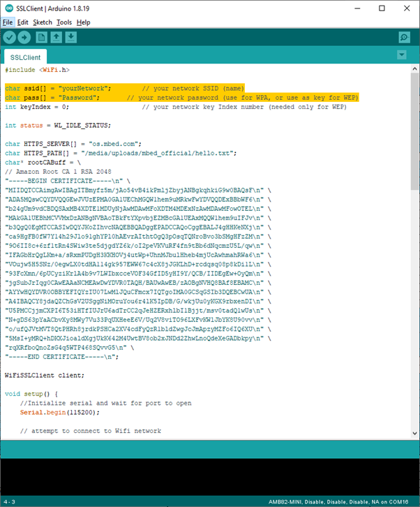Click the Arduino logo in title bar

click(x=7, y=9)
